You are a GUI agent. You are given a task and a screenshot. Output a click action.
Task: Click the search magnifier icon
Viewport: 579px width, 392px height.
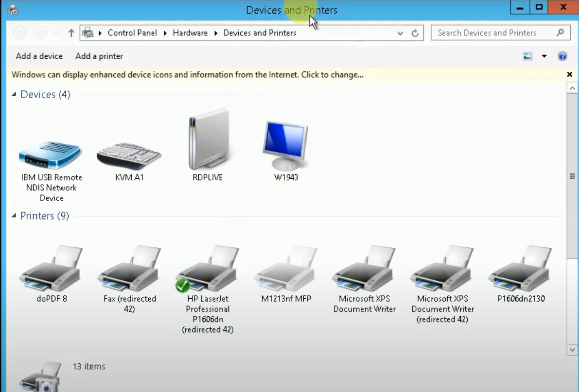point(560,33)
